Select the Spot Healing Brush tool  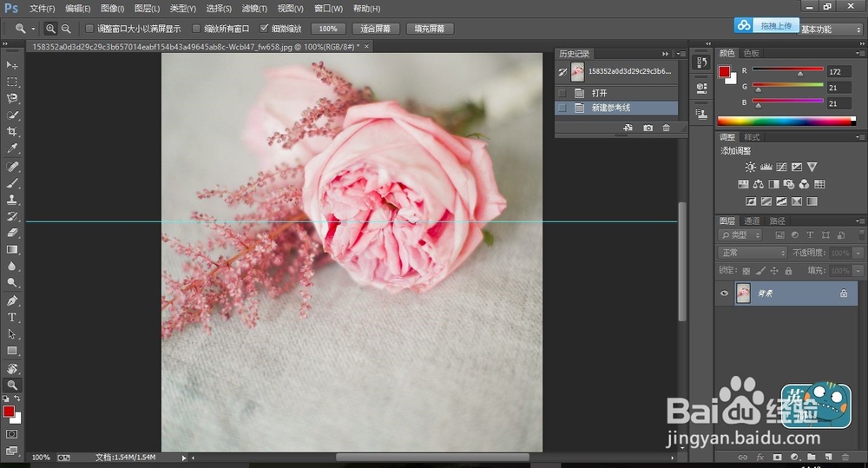pyautogui.click(x=11, y=166)
